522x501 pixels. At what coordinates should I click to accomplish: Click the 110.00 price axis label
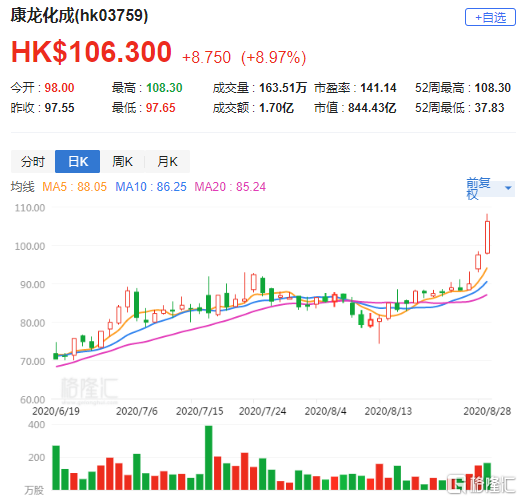30,208
